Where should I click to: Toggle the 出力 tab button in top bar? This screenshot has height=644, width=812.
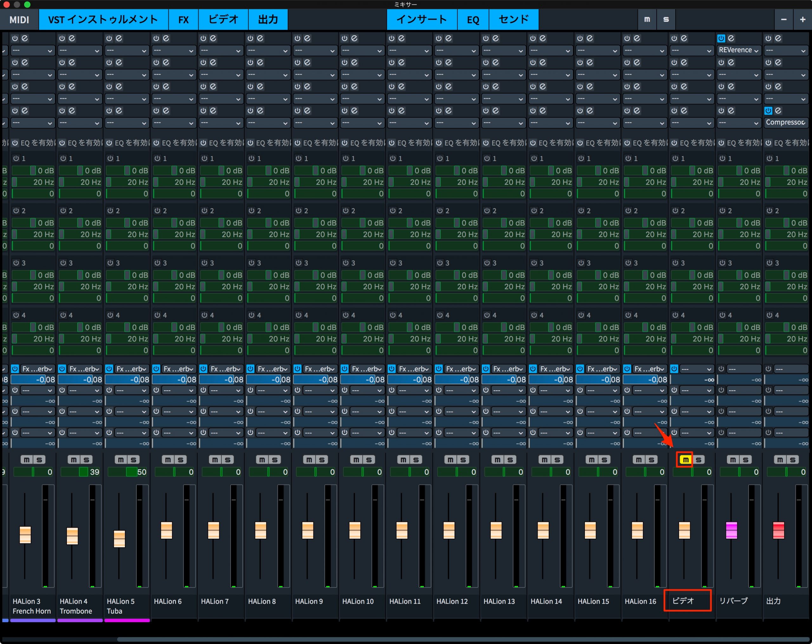pos(268,19)
